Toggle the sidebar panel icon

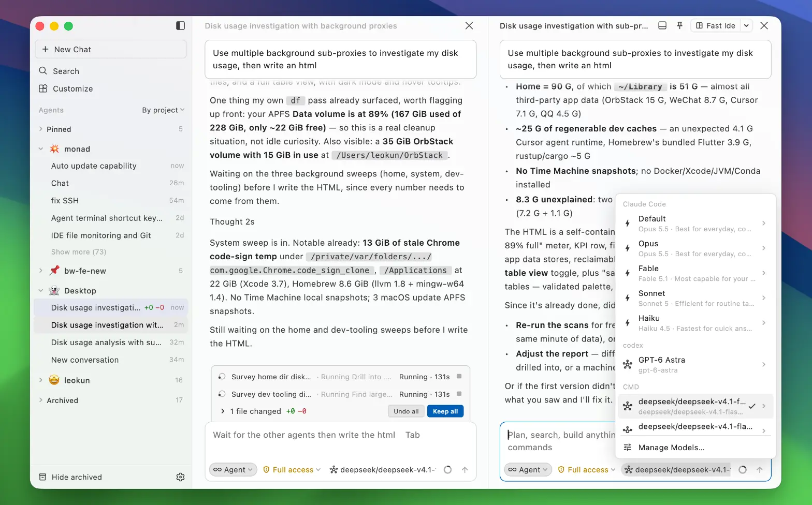180,26
